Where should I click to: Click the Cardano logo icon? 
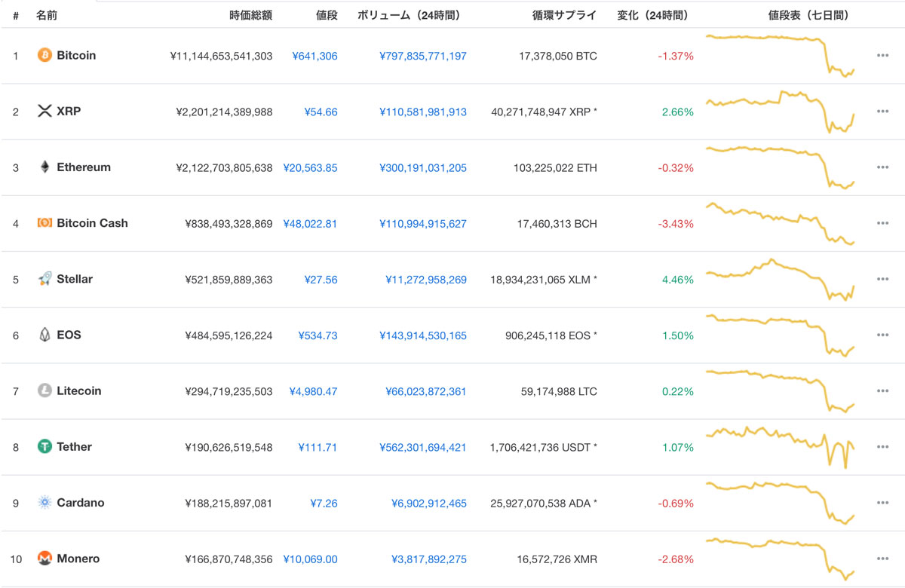(x=44, y=502)
